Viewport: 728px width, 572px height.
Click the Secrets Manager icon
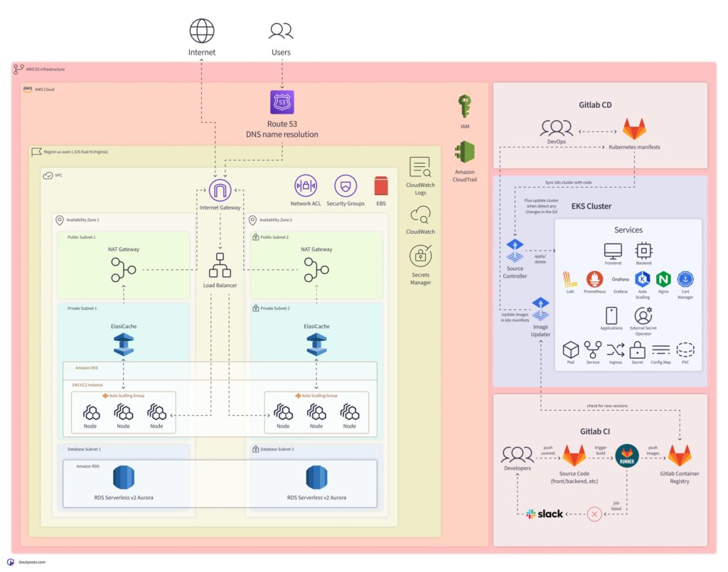click(420, 256)
